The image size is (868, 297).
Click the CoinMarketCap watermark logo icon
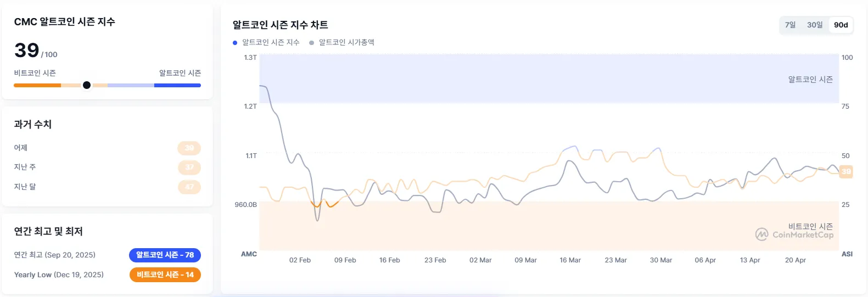(761, 234)
